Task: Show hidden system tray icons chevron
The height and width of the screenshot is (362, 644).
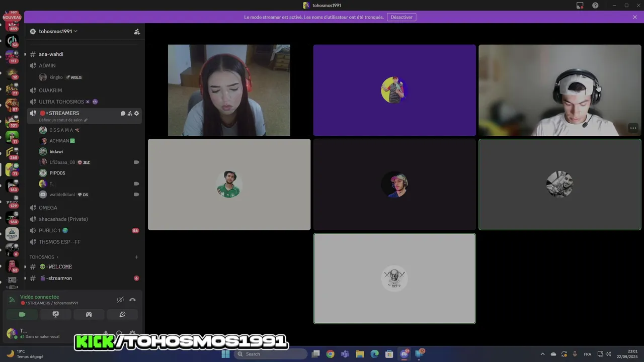Action: 542,354
